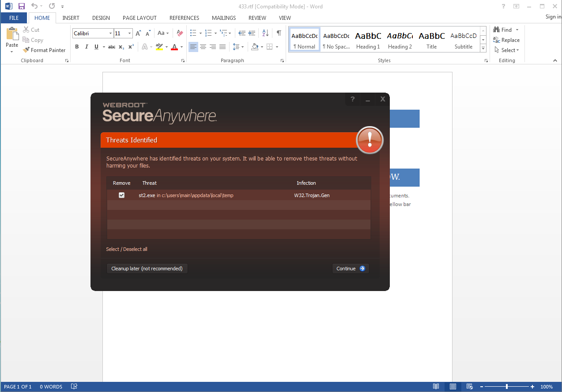Apply Superscript formatting
The width and height of the screenshot is (562, 392).
pos(131,47)
